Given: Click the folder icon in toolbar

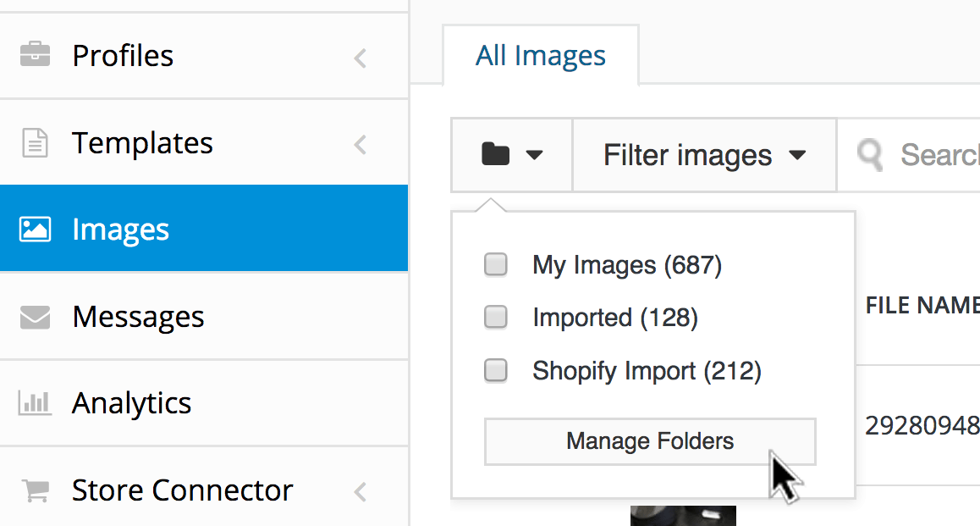Looking at the screenshot, I should (496, 155).
